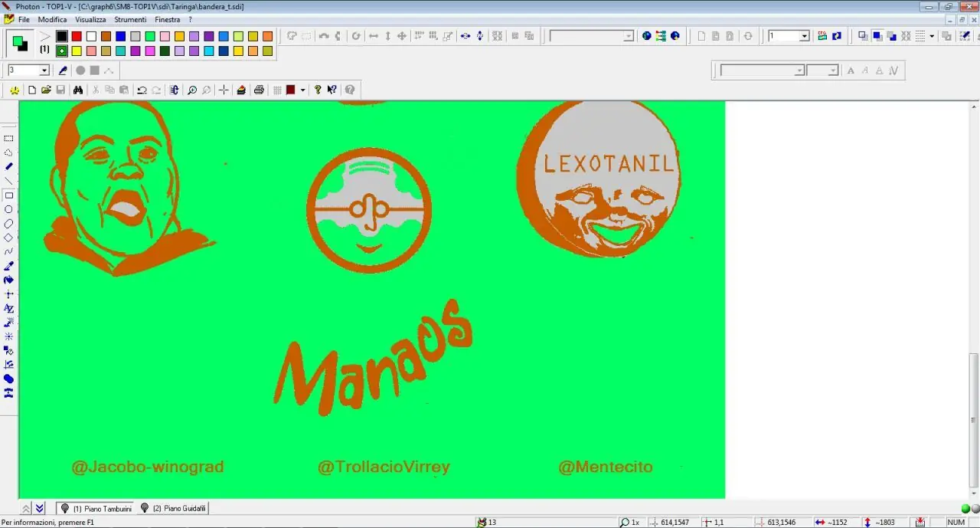Click the globe icon next to empty combo box
980x528 pixels.
[646, 36]
